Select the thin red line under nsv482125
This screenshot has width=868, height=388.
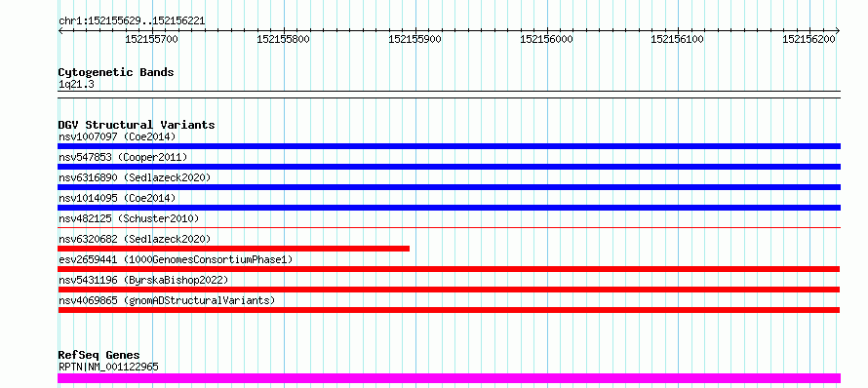pyautogui.click(x=449, y=227)
